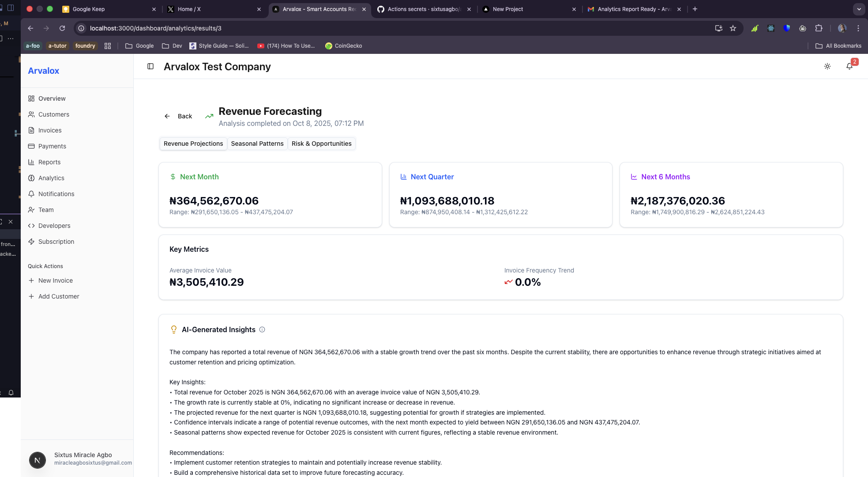This screenshot has height=477, width=868.
Task: Switch theme with the sun icon
Action: point(827,66)
